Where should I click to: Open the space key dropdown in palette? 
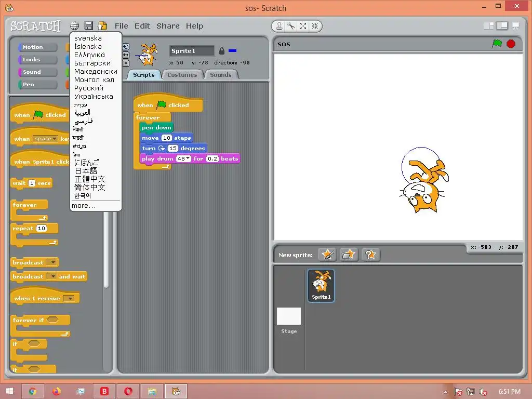pos(54,139)
